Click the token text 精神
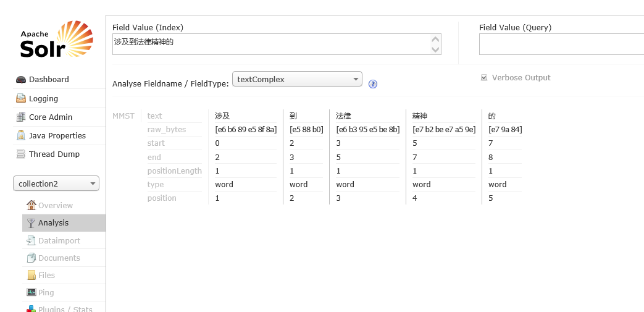 click(x=420, y=116)
